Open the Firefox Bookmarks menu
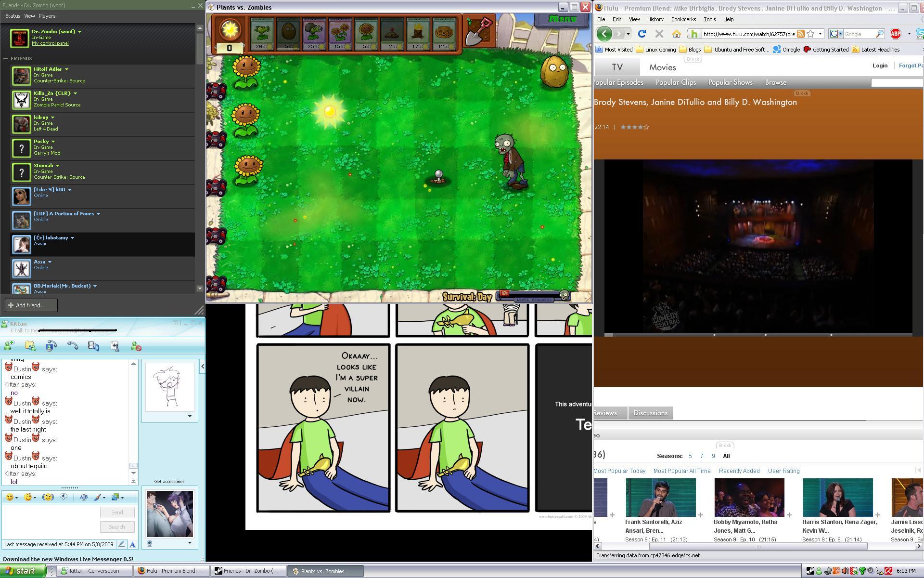Screen dimensions: 924x578 pyautogui.click(x=683, y=19)
